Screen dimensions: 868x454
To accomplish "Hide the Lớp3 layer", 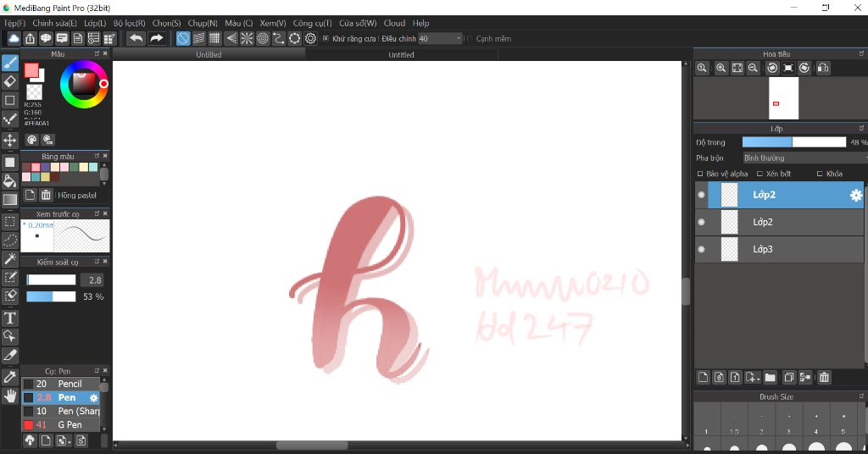I will 701,249.
